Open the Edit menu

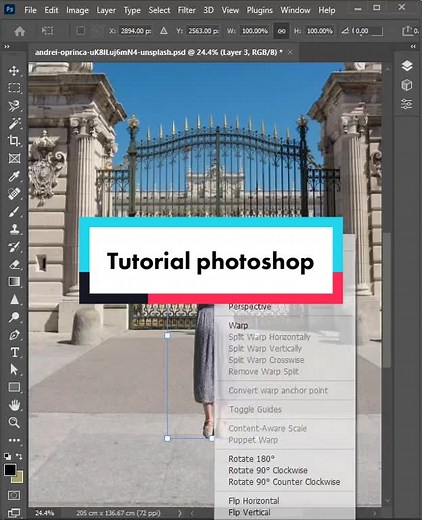pos(51,10)
